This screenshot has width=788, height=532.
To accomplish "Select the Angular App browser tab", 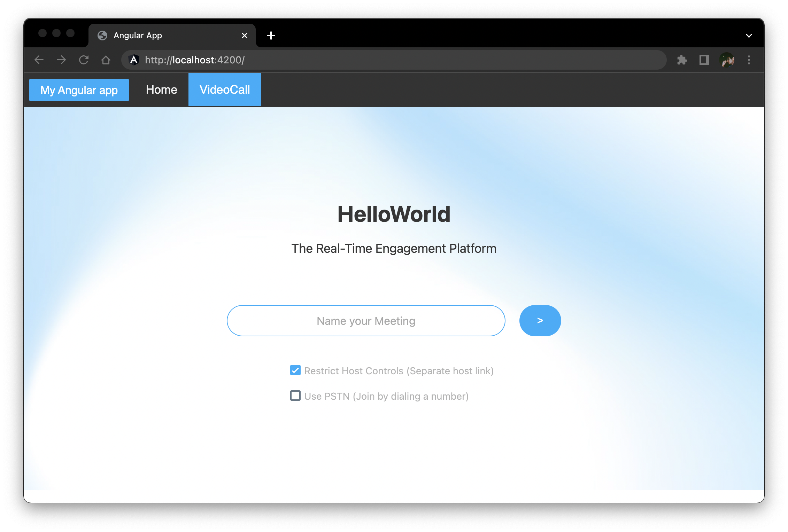I will click(172, 36).
